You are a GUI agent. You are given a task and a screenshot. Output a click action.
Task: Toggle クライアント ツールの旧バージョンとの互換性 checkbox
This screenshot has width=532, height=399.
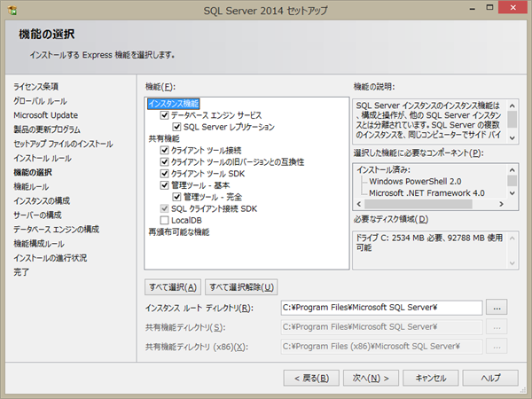165,162
